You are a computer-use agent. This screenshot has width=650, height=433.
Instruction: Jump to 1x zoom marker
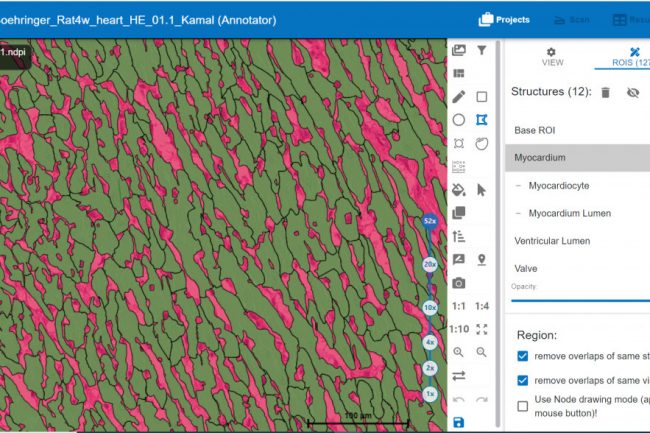[430, 394]
